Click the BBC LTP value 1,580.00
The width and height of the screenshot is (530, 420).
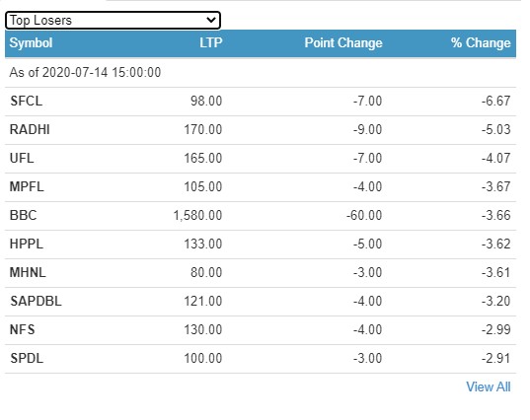[197, 215]
